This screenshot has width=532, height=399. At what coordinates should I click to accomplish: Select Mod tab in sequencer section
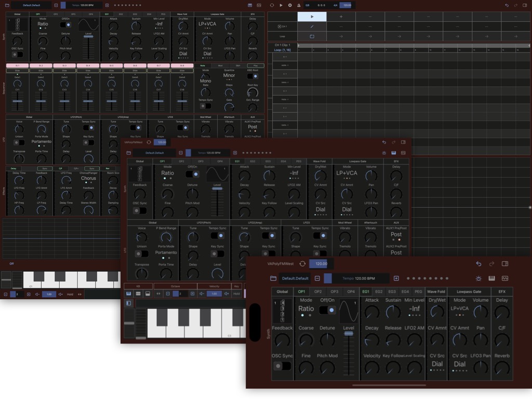[220, 65]
